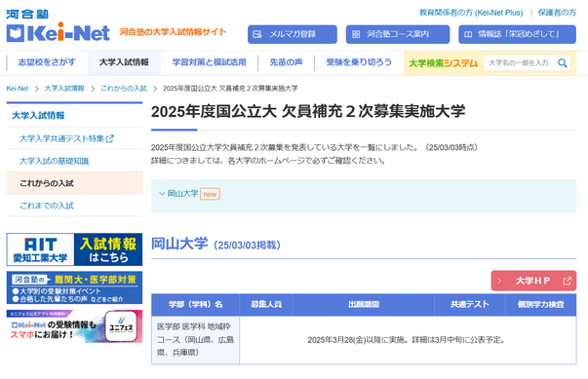The height and width of the screenshot is (379, 588).
Task: Click the 出願期間 column header
Action: (364, 305)
